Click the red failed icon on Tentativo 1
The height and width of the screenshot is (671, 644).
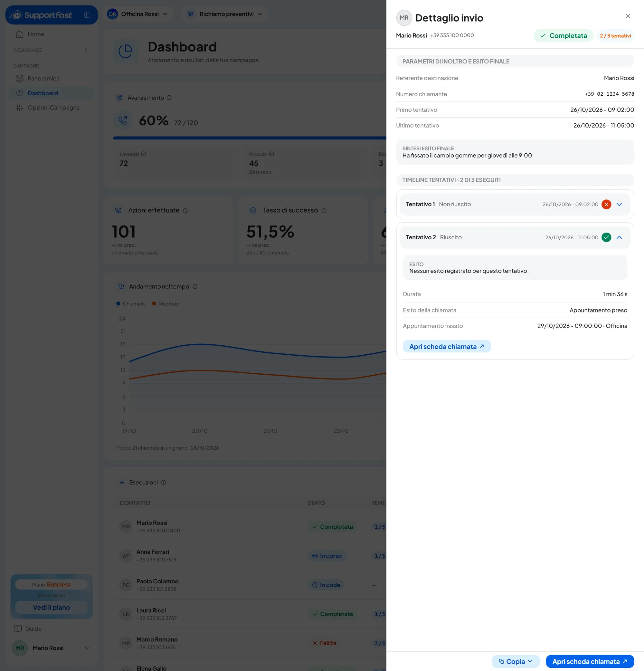(606, 204)
